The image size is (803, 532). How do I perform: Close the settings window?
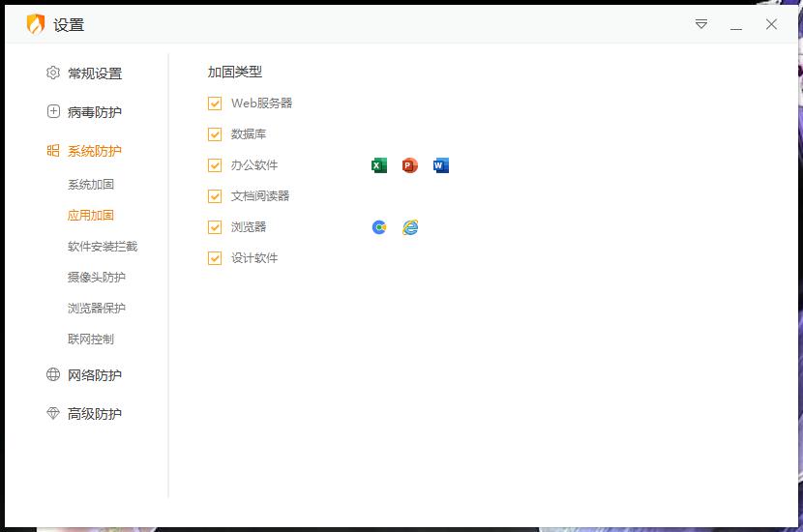[771, 24]
